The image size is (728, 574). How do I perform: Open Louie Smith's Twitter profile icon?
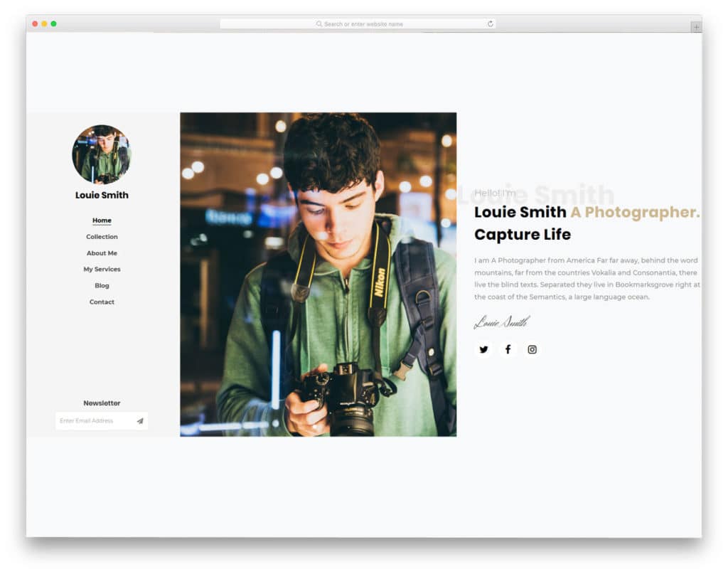tap(483, 349)
